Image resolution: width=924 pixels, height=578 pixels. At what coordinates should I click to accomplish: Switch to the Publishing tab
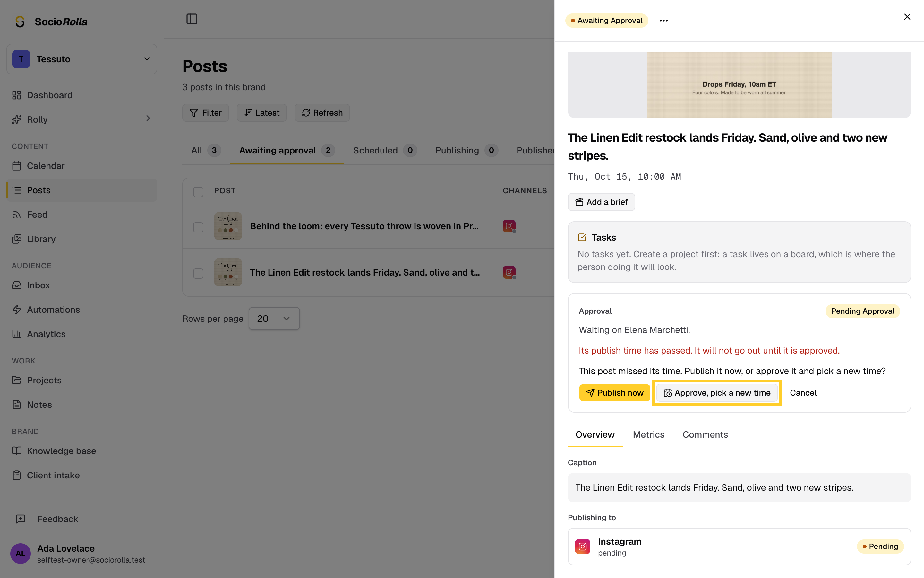tap(466, 151)
